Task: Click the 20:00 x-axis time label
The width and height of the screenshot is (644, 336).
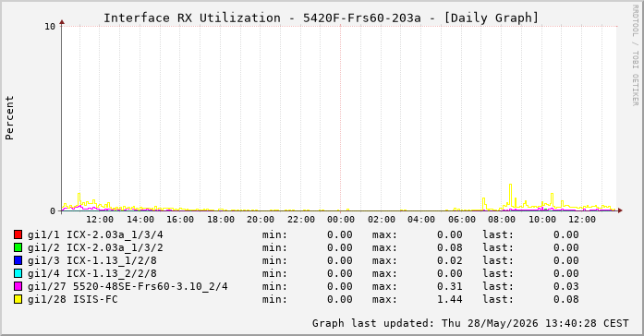Action: pos(261,220)
